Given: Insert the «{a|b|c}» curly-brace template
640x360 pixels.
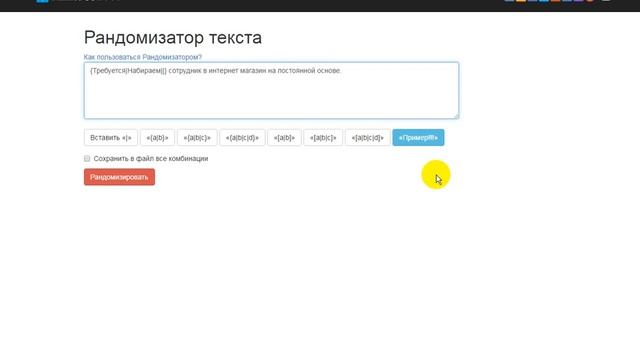Looking at the screenshot, I should (197, 138).
